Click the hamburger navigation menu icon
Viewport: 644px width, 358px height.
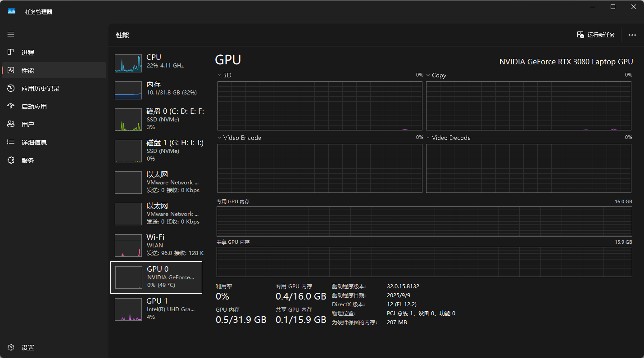[x=11, y=34]
